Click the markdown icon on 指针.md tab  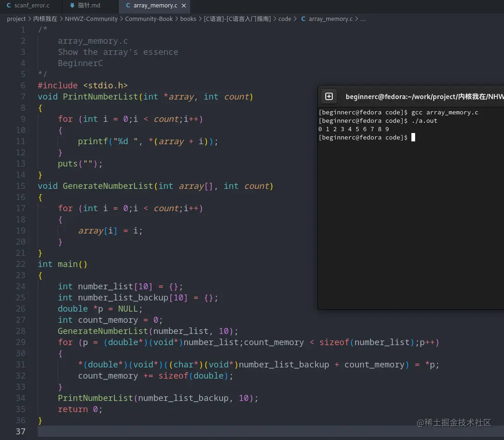click(72, 6)
